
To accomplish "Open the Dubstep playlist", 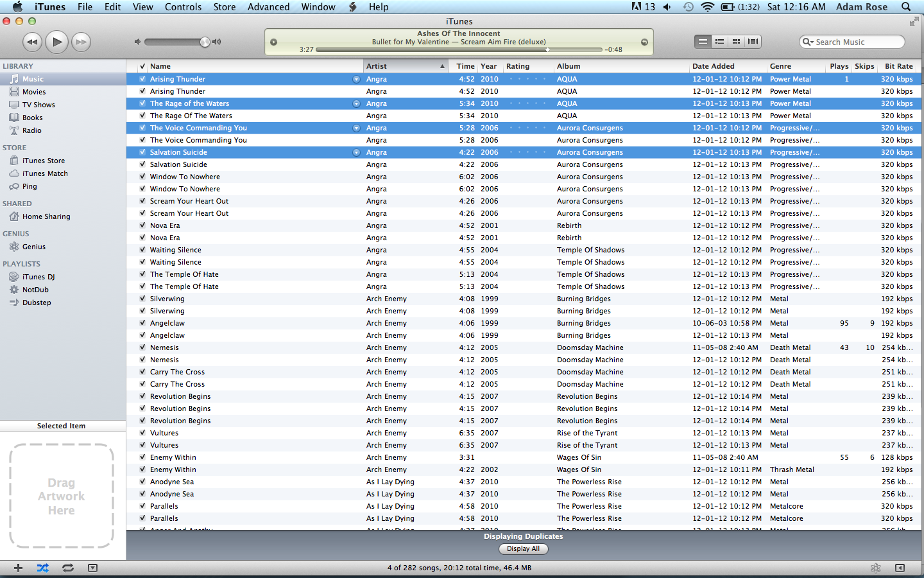I will coord(63,302).
